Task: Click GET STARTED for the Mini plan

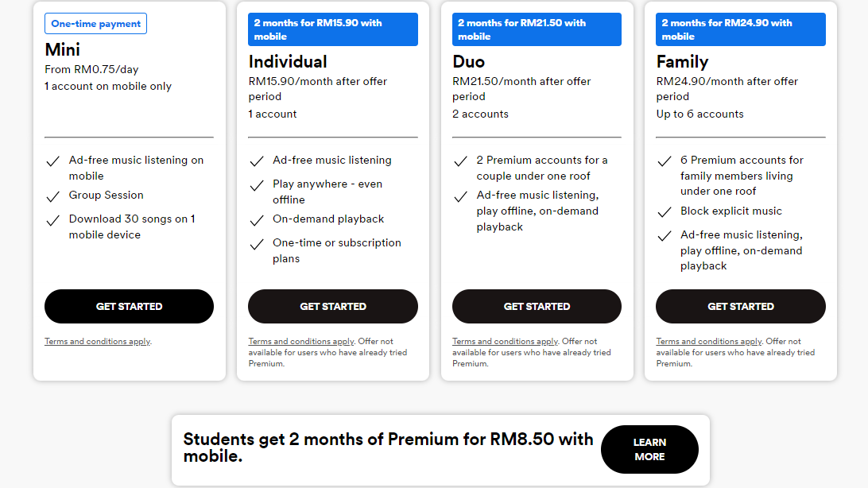Action: [x=129, y=306]
